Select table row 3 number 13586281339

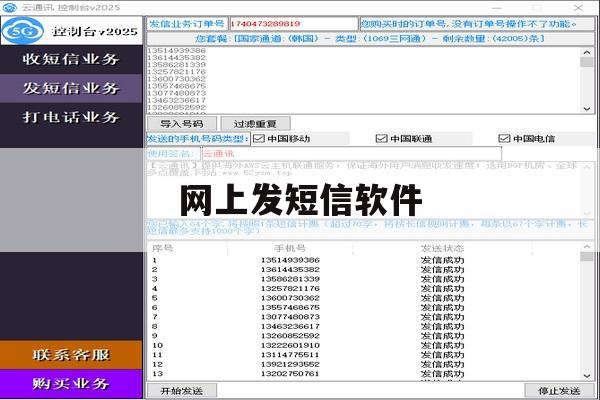(x=290, y=279)
